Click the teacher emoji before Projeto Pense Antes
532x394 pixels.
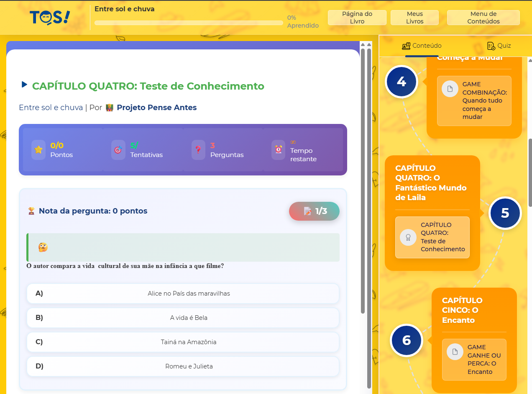110,108
